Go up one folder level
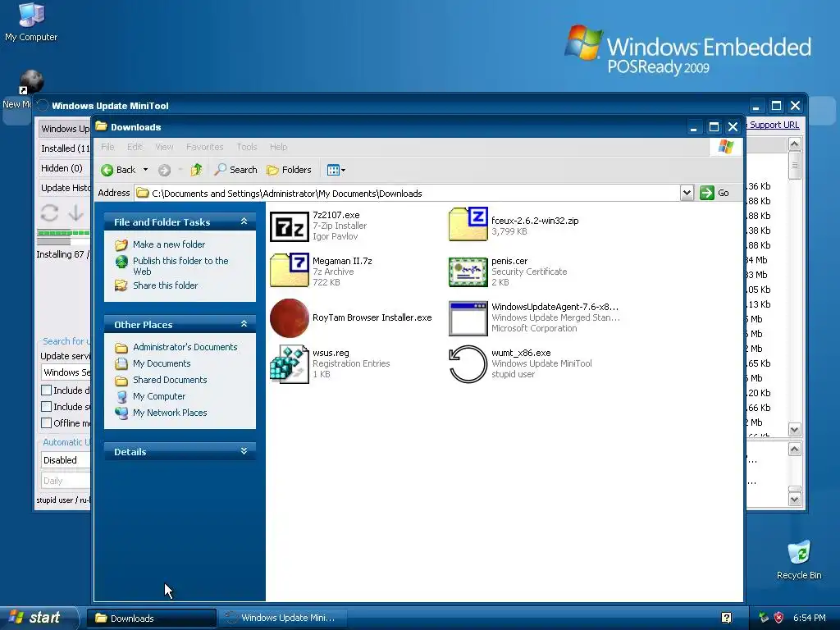Viewport: 840px width, 630px height. (x=197, y=170)
